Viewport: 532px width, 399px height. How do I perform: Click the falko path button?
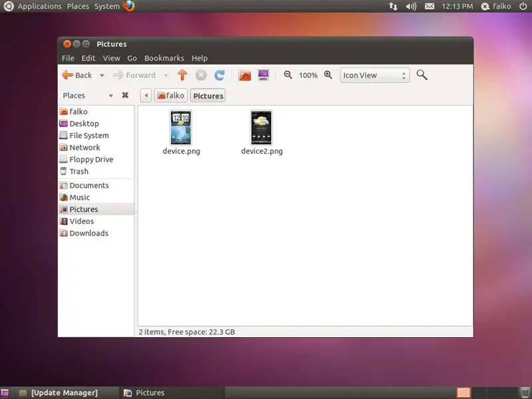coord(170,96)
